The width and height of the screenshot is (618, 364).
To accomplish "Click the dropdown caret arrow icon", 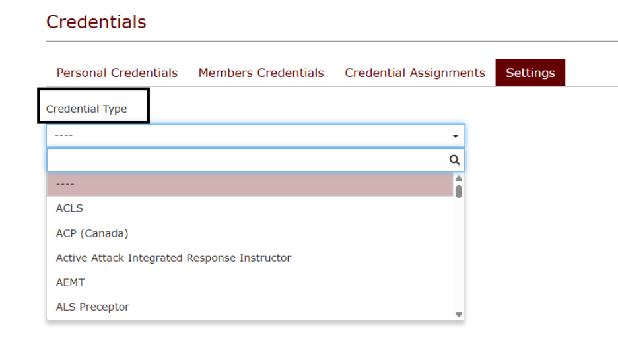I will 455,136.
